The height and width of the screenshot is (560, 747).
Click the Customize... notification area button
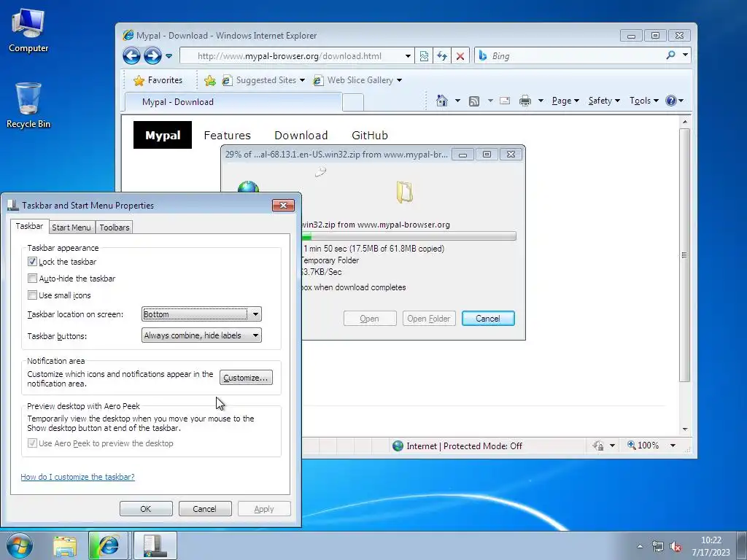point(246,378)
